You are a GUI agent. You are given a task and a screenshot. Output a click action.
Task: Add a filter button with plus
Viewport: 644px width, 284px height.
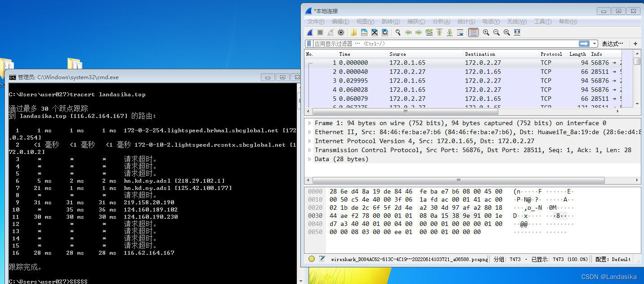635,44
